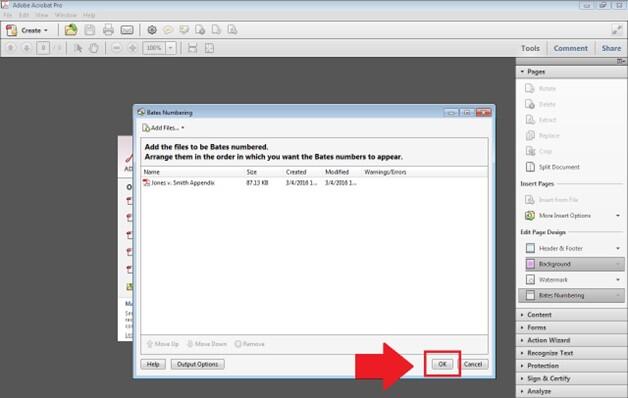This screenshot has height=398, width=628.
Task: Click the 100% zoom value field
Action: (154, 48)
